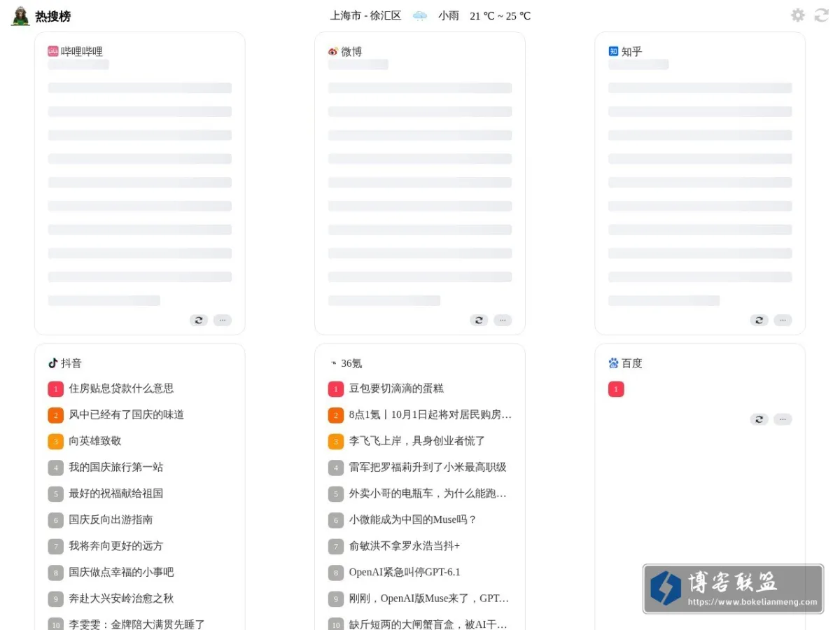Click the 知乎 logo icon
Screen dimensions: 840x630
[614, 51]
